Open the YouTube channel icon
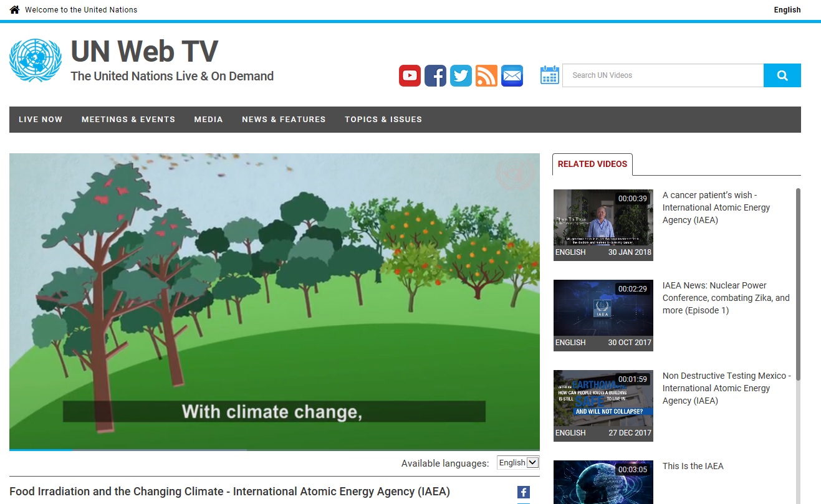The image size is (821, 504). [410, 75]
